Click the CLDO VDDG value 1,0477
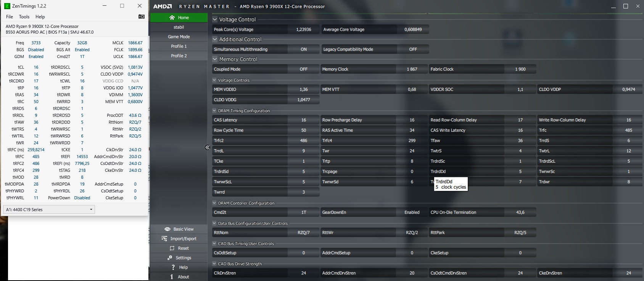Screen dimensions: 644x281 pyautogui.click(x=304, y=100)
